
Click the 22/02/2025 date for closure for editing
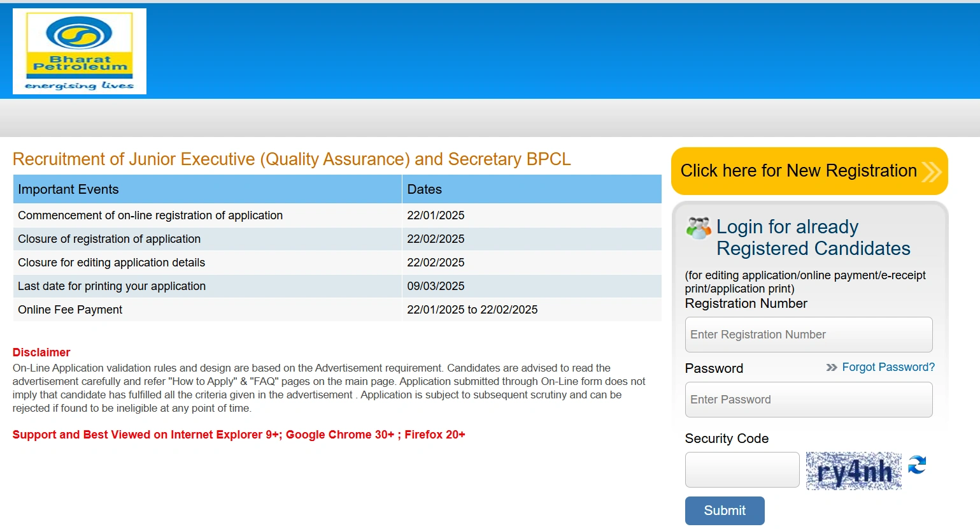[436, 263]
